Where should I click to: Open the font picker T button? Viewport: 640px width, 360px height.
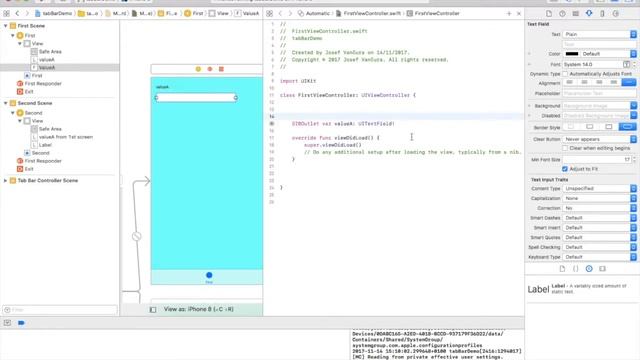[x=626, y=64]
